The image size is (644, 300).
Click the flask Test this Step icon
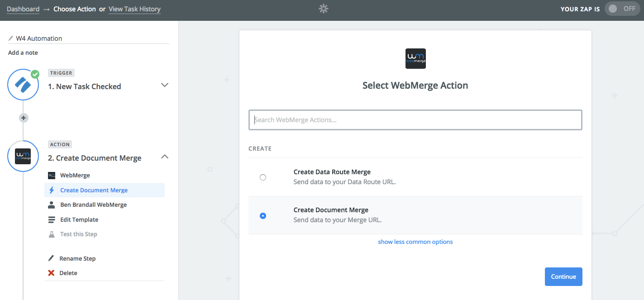[52, 234]
